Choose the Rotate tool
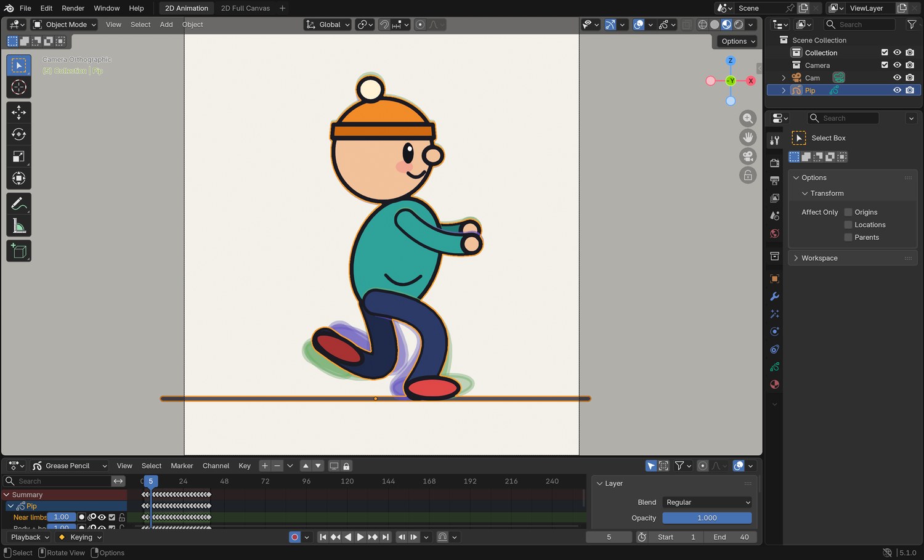Viewport: 924px width, 560px height. (x=18, y=134)
